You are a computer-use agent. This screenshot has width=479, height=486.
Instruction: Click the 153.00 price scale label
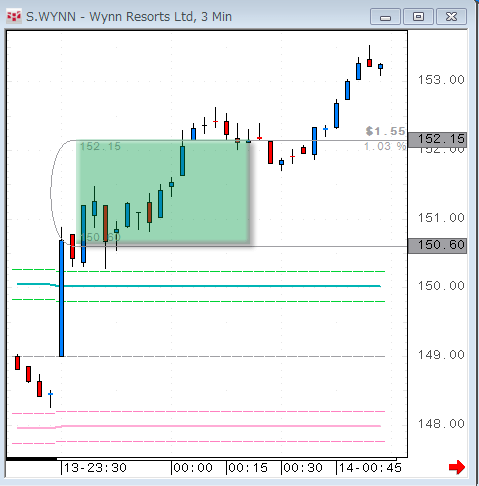click(x=441, y=80)
